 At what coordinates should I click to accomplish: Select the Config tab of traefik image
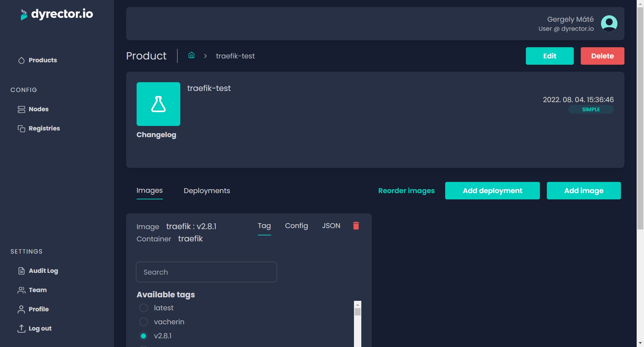(x=296, y=226)
